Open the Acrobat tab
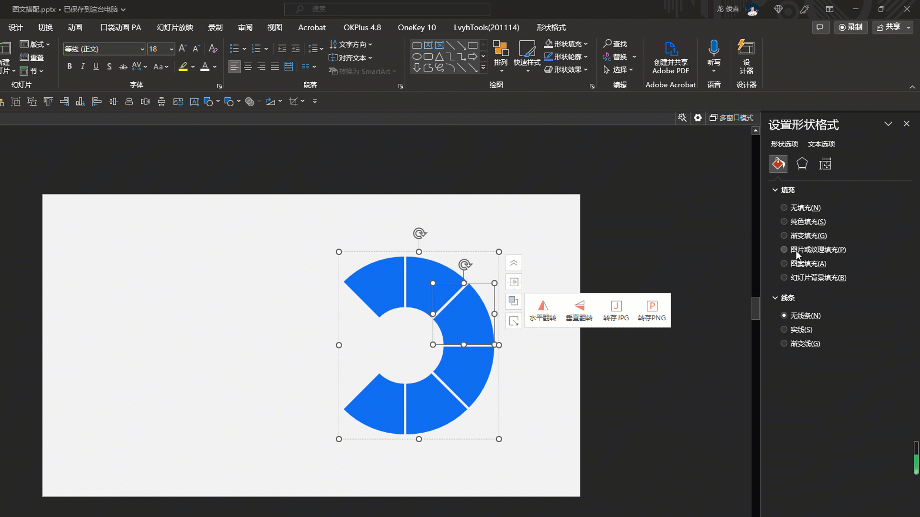The width and height of the screenshot is (920, 517). click(312, 28)
